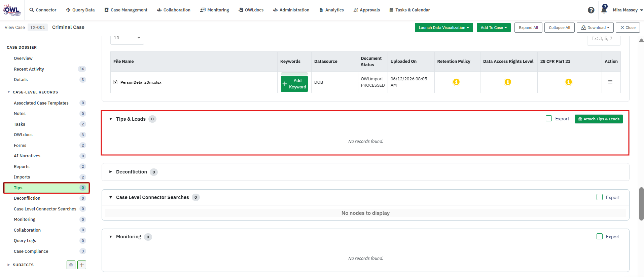
Task: Click the OWL Intelligence Platform logo
Action: coord(12,10)
